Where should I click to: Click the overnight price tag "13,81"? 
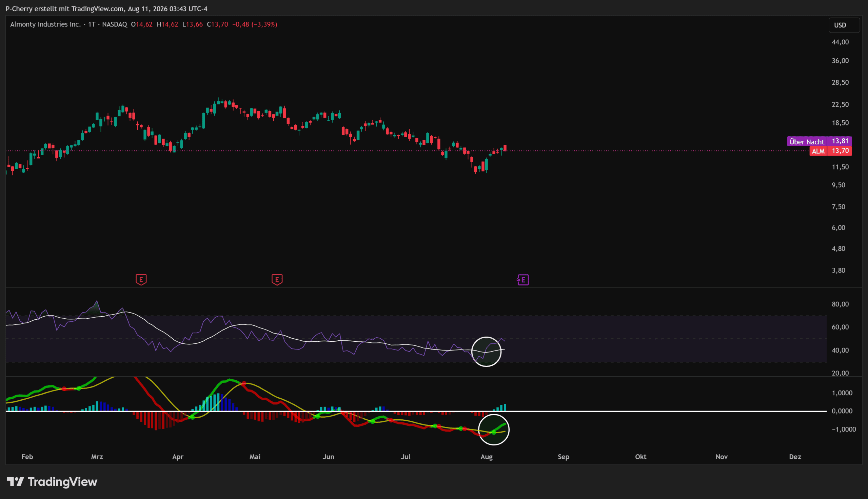click(840, 141)
